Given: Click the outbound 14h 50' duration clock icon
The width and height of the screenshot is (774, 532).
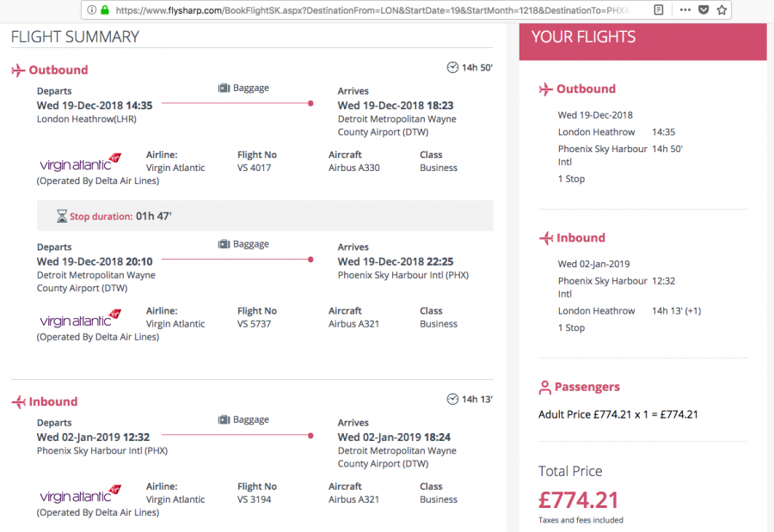Looking at the screenshot, I should tap(453, 67).
